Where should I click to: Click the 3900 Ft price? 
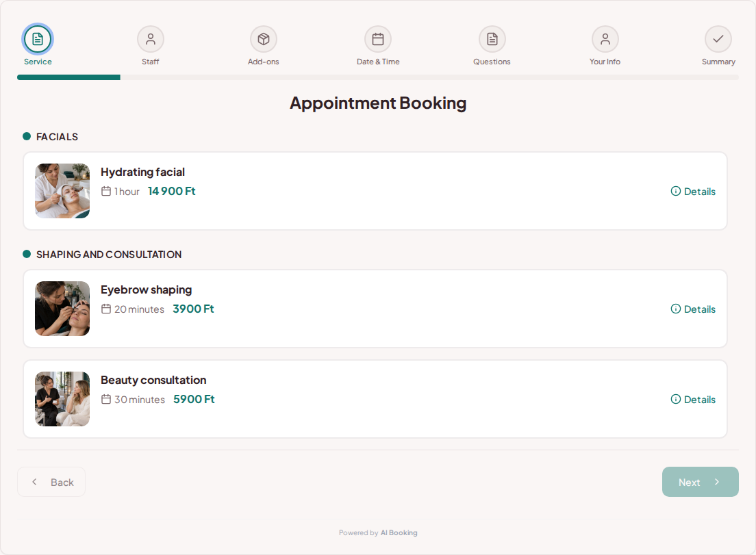tap(193, 309)
